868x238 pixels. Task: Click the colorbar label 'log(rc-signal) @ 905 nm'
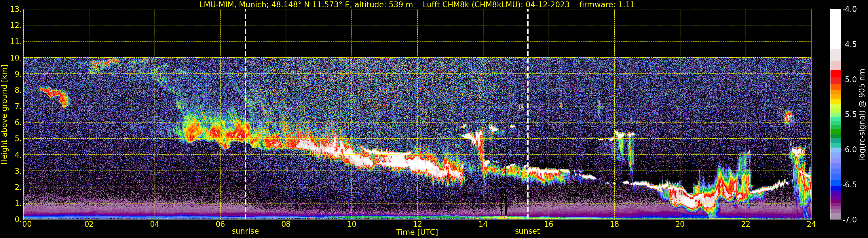pyautogui.click(x=862, y=114)
